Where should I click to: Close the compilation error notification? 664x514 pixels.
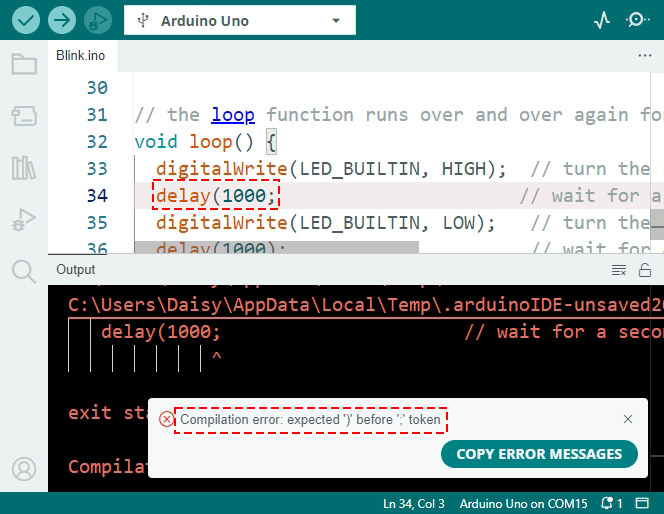click(628, 419)
